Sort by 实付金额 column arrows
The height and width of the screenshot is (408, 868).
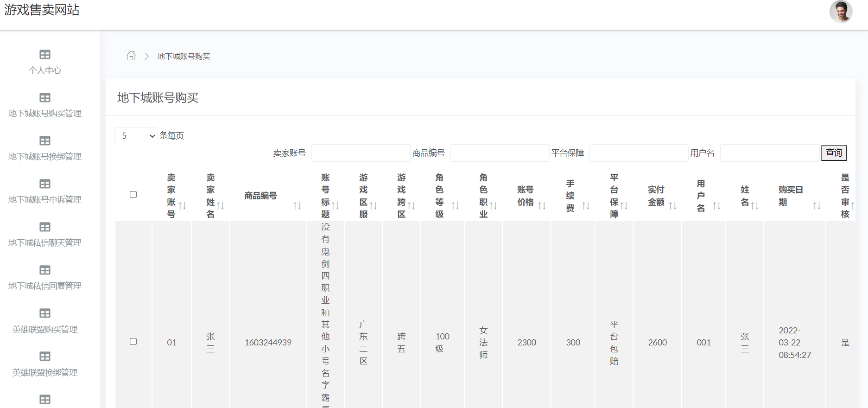[x=673, y=205]
